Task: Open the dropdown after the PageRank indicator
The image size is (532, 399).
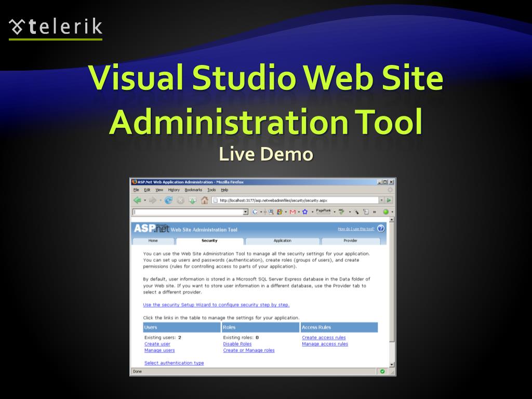Action: point(335,212)
